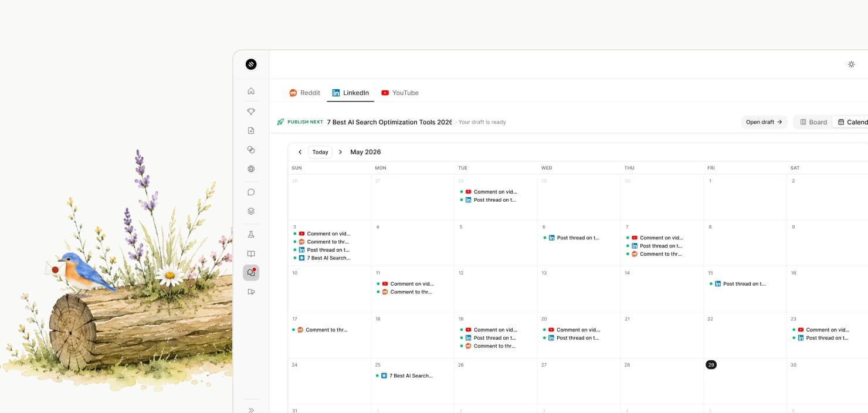
Task: Open the chat bubble icon in sidebar
Action: (x=251, y=192)
